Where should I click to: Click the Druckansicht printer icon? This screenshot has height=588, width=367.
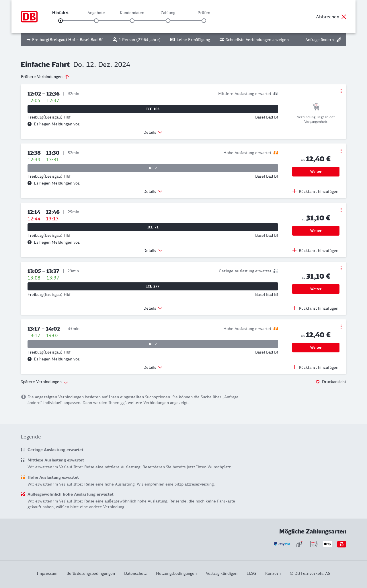click(x=318, y=382)
